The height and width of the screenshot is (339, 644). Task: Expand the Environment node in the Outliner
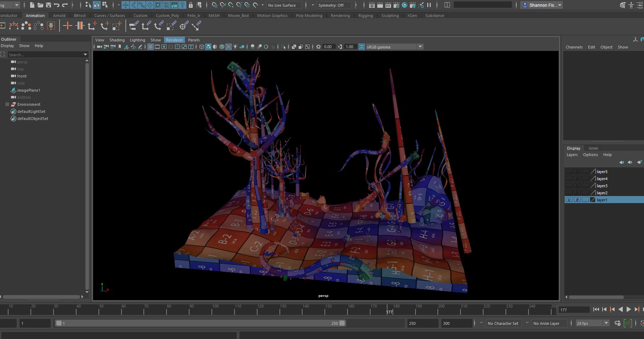point(7,104)
